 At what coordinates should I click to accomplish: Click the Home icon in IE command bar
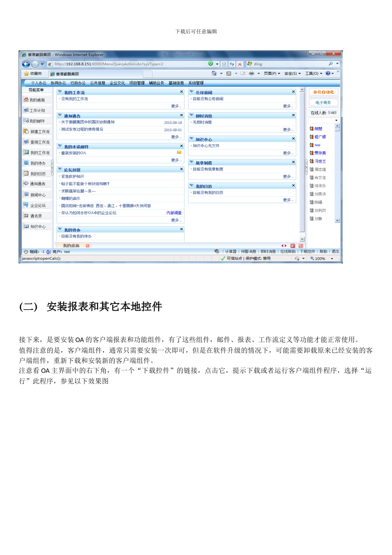pyautogui.click(x=214, y=74)
